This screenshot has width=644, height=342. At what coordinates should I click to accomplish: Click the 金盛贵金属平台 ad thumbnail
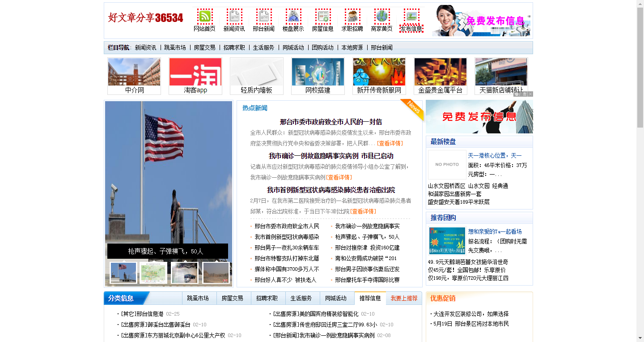(x=440, y=72)
